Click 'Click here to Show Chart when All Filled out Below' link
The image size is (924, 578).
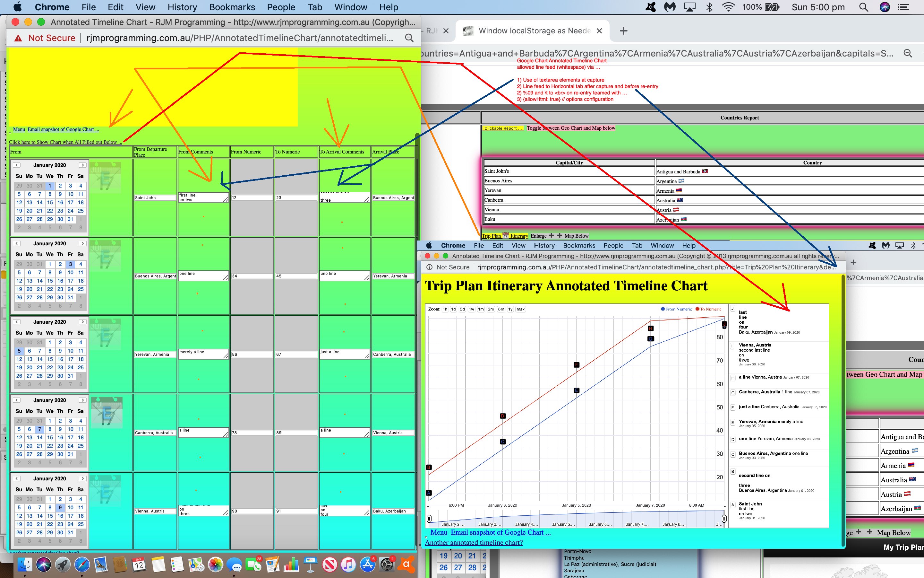[65, 142]
